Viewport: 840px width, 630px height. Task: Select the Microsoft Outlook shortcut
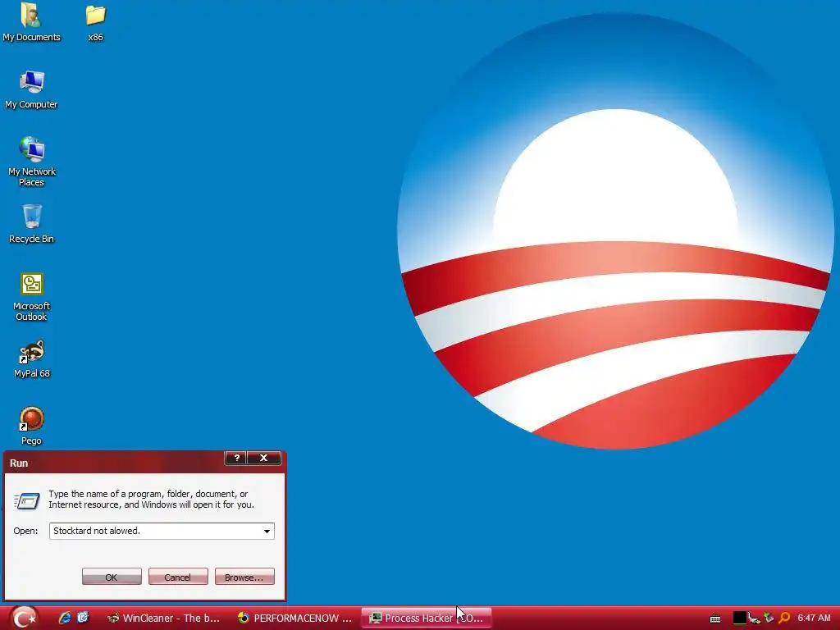point(32,296)
